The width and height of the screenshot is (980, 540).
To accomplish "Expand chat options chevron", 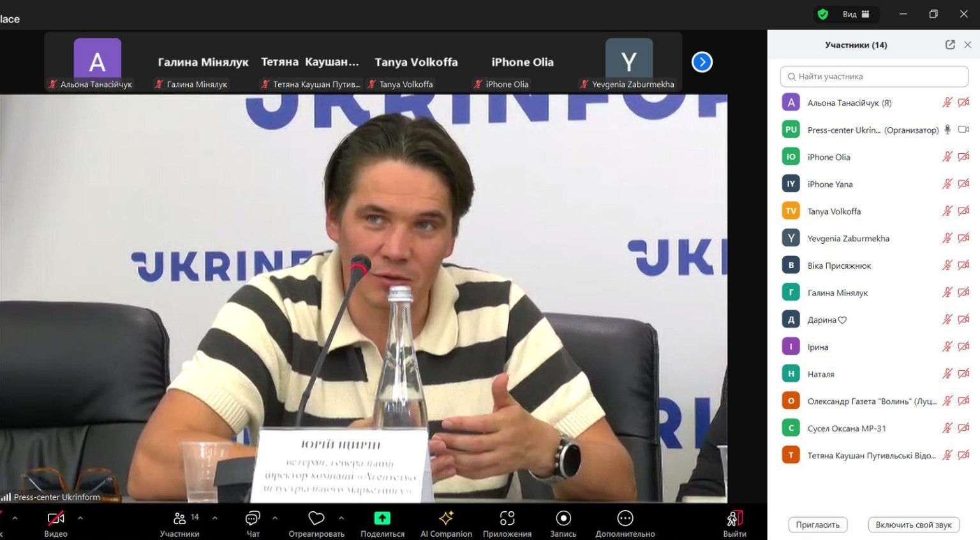I will tap(275, 518).
